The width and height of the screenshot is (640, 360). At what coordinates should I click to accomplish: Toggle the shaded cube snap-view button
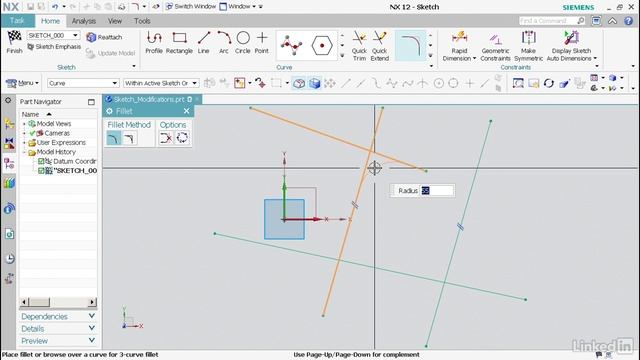pos(315,83)
